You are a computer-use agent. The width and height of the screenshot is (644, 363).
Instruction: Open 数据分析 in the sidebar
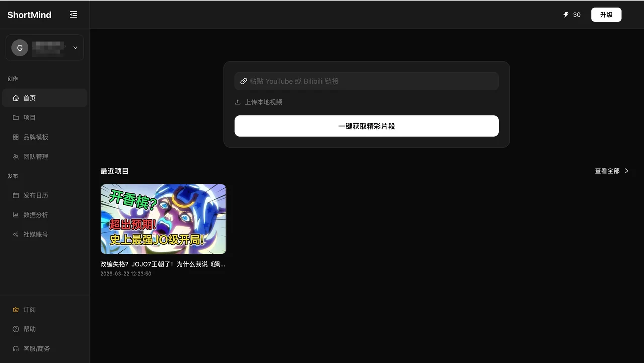point(45,215)
